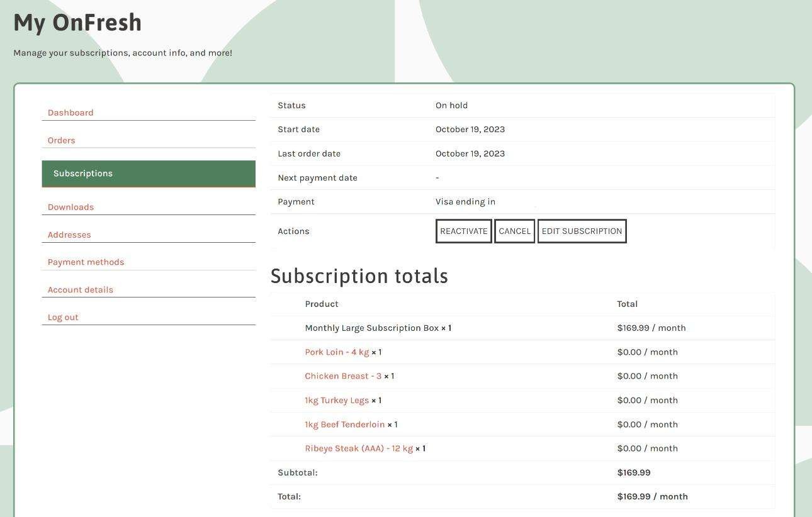Click the Last order date row label
This screenshot has height=517, width=812.
309,153
